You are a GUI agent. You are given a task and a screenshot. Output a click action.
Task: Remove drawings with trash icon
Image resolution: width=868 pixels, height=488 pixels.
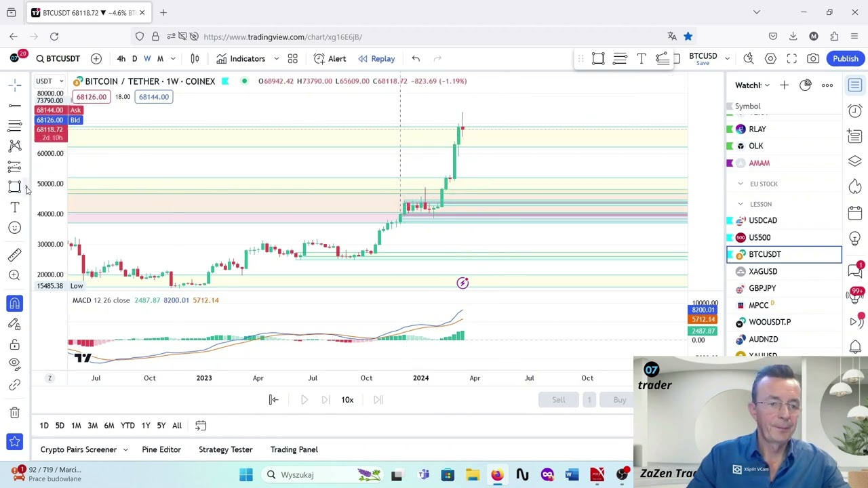[x=14, y=412]
